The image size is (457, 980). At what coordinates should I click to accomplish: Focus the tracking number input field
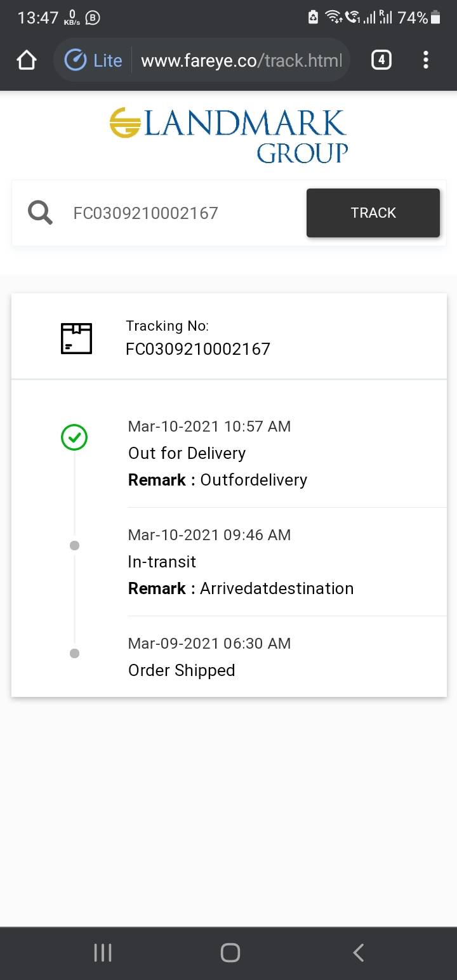coord(184,213)
